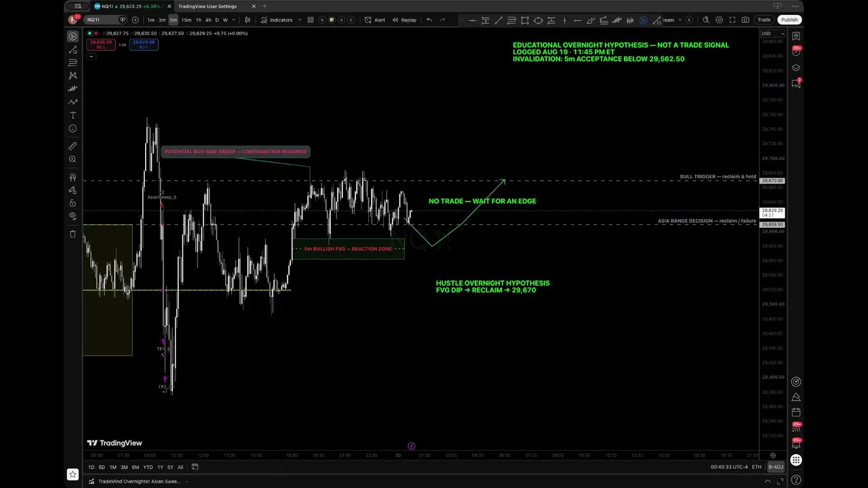Publish the chart idea
The height and width of the screenshot is (488, 868).
(x=789, y=20)
